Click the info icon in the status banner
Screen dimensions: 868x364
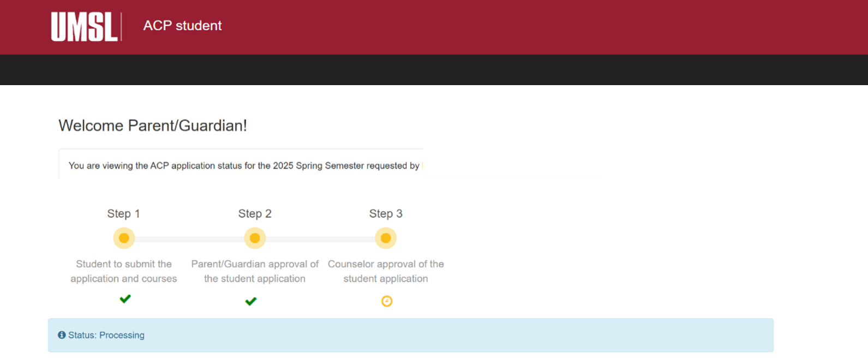coord(62,335)
